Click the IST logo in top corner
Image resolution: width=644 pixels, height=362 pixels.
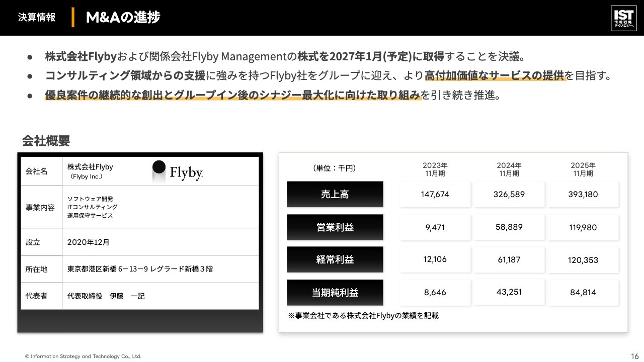tap(623, 19)
